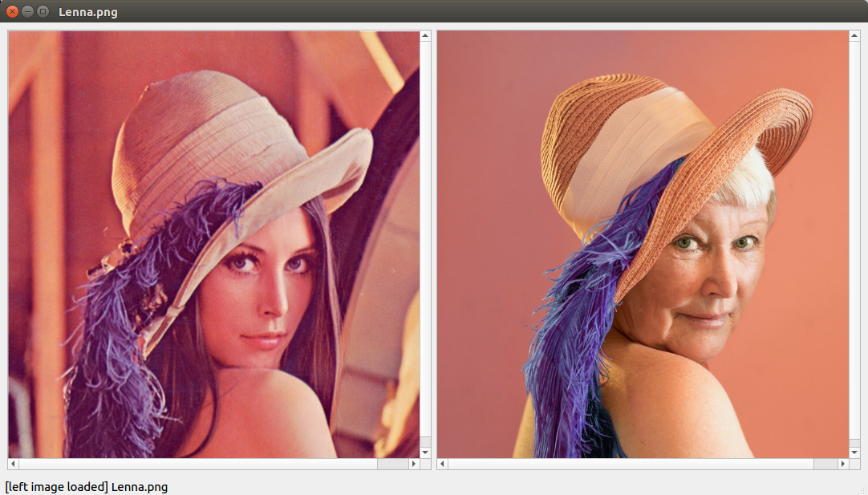The width and height of the screenshot is (868, 495).
Task: Click the 'Lenna.png' window title
Action: [88, 11]
